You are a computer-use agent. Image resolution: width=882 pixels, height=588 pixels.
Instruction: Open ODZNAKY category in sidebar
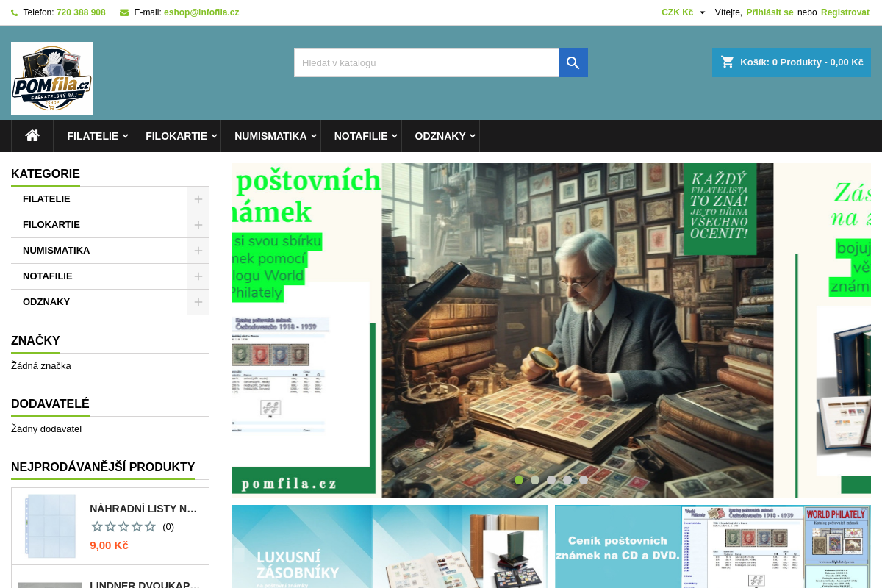point(46,302)
